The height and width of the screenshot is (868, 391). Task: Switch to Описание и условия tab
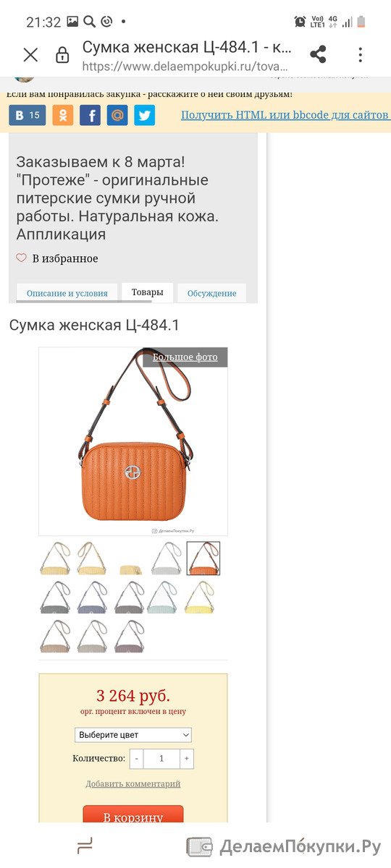point(67,293)
